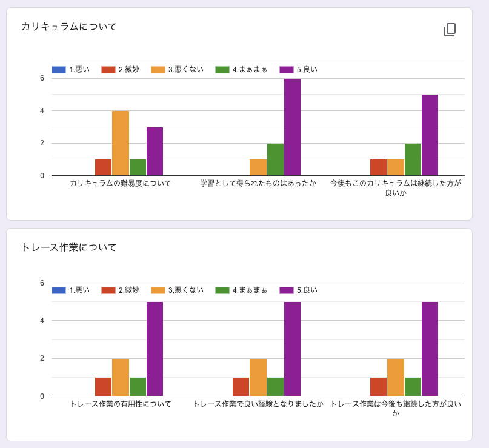Click purple bar of トレース作業は今後も継続 group
The image size is (489, 448).
coord(430,349)
